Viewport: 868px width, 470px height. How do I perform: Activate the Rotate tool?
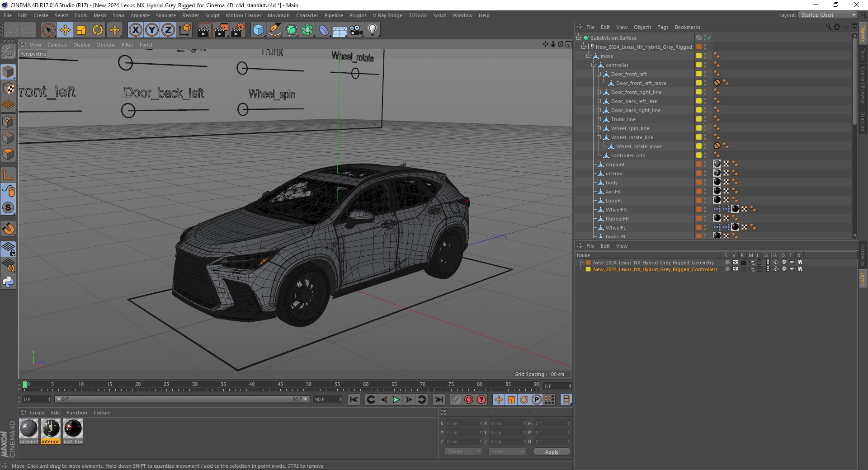98,30
